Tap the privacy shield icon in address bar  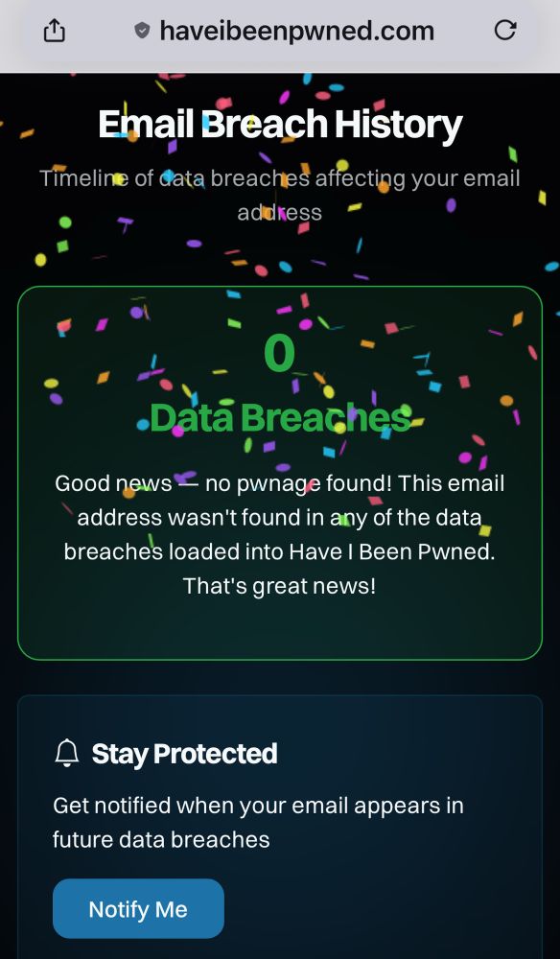(x=140, y=30)
